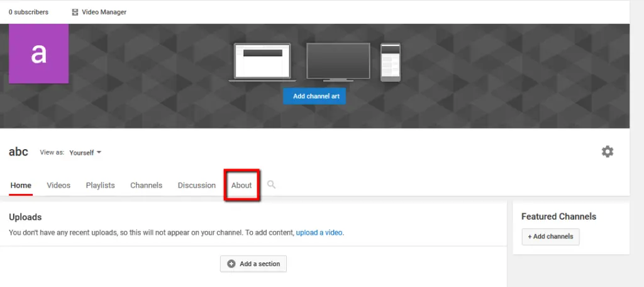Open the About tab
644x287 pixels.
[x=241, y=186]
